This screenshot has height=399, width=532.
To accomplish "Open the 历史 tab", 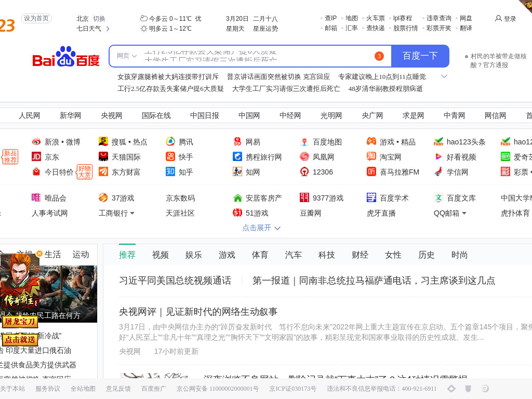I will coord(426,255).
